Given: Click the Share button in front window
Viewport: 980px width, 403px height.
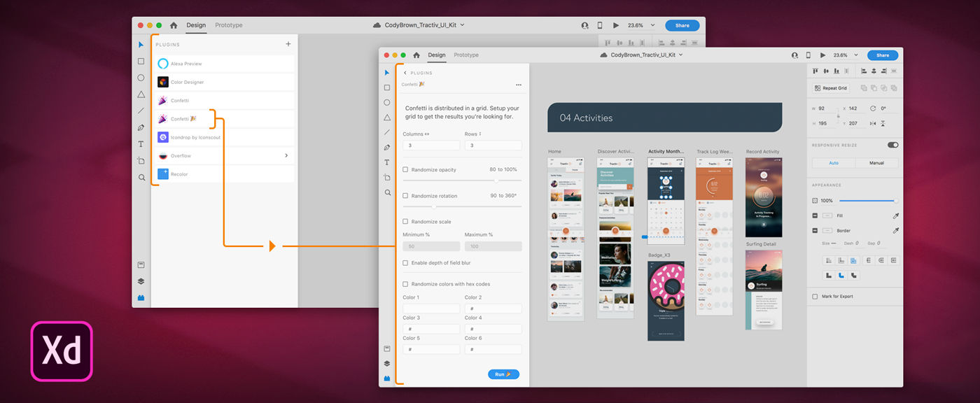Looking at the screenshot, I should (882, 55).
